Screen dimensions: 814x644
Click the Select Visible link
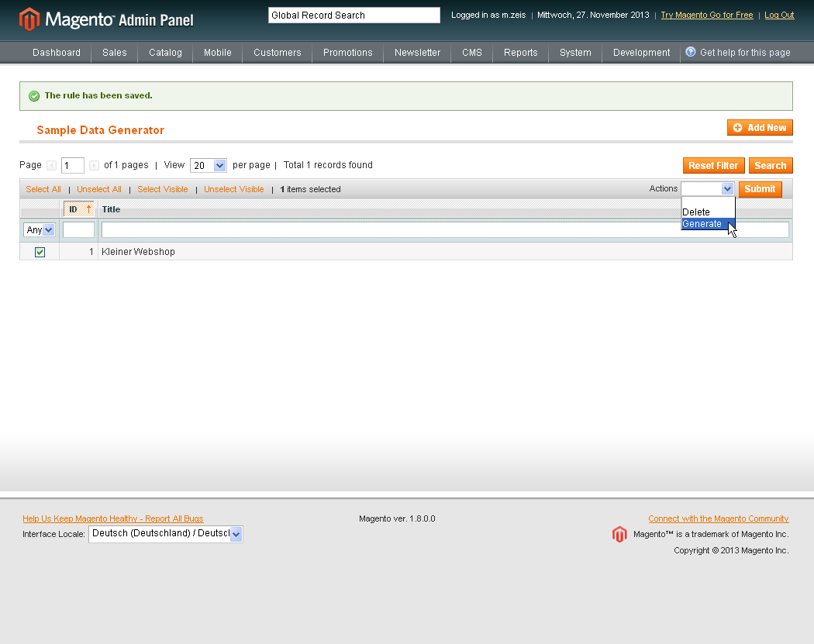pos(163,189)
